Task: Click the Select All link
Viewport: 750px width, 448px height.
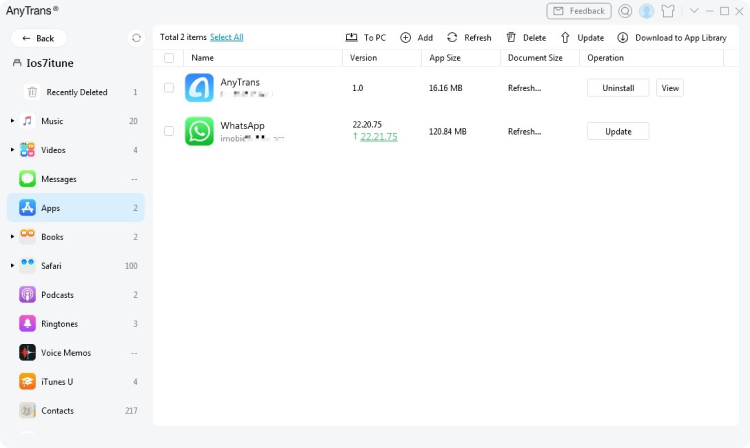Action: tap(226, 37)
